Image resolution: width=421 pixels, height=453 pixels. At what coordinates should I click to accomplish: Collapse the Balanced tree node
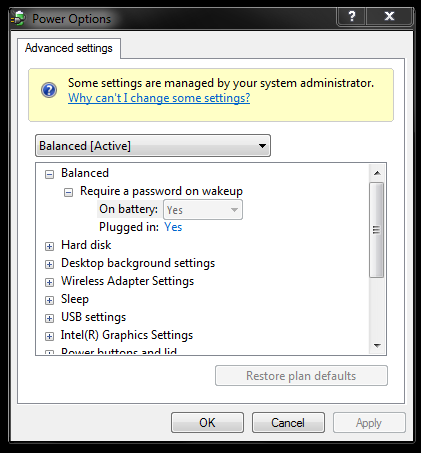[x=49, y=174]
